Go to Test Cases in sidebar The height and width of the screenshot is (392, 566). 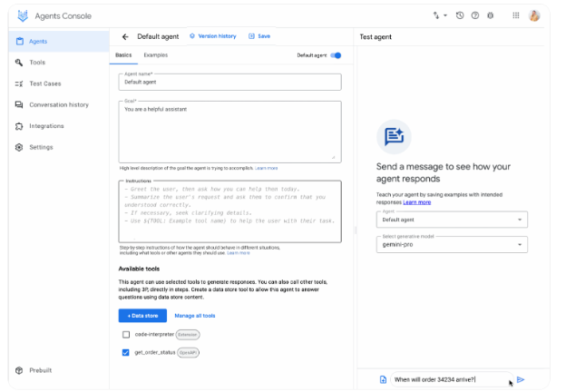click(x=59, y=83)
